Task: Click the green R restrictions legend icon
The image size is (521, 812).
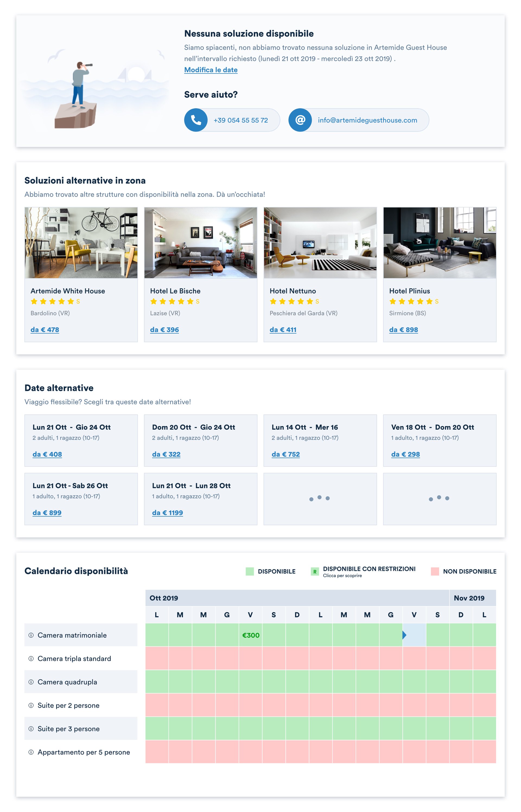Action: (314, 572)
